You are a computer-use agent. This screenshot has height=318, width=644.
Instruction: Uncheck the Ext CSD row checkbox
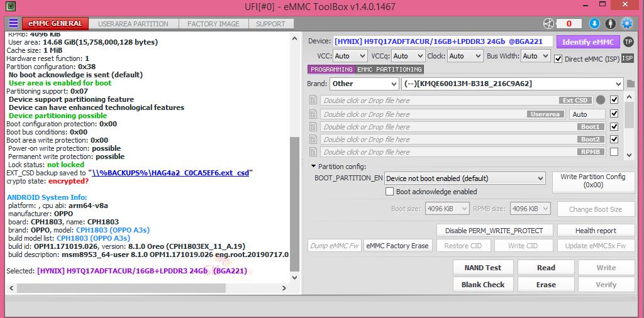(614, 100)
